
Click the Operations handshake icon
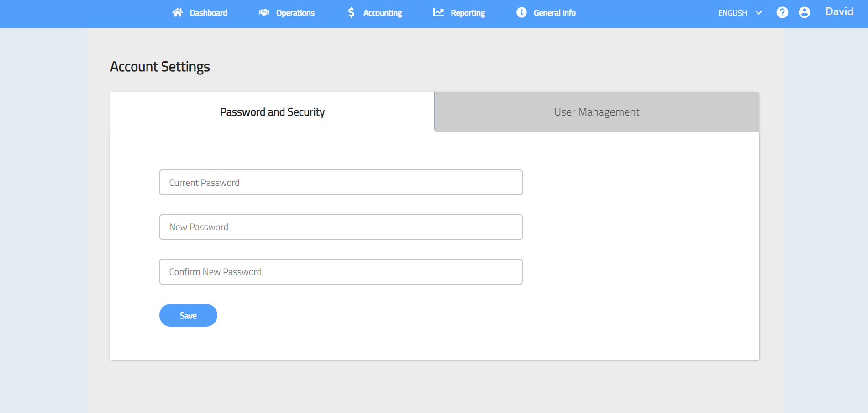pyautogui.click(x=264, y=13)
